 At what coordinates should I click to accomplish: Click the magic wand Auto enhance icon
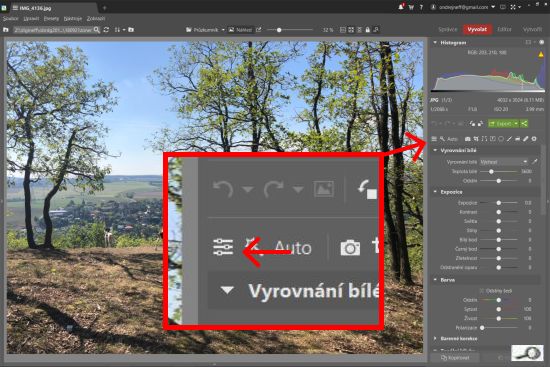click(x=442, y=139)
